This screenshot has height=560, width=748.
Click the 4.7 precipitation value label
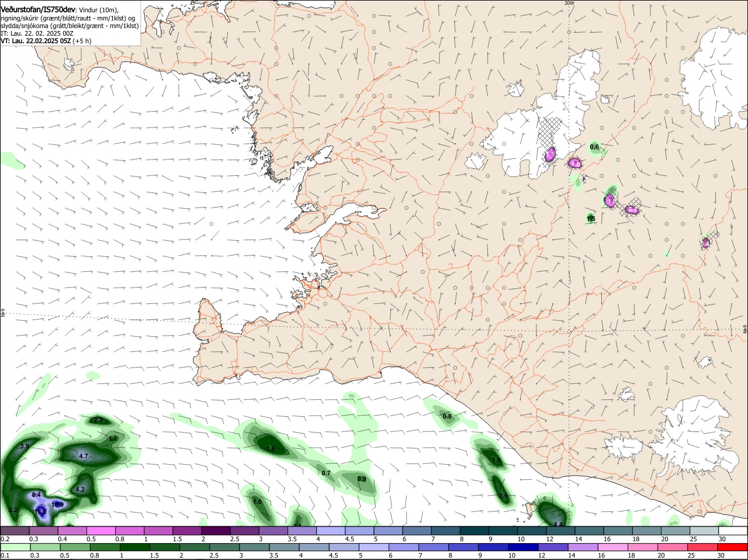pyautogui.click(x=84, y=456)
